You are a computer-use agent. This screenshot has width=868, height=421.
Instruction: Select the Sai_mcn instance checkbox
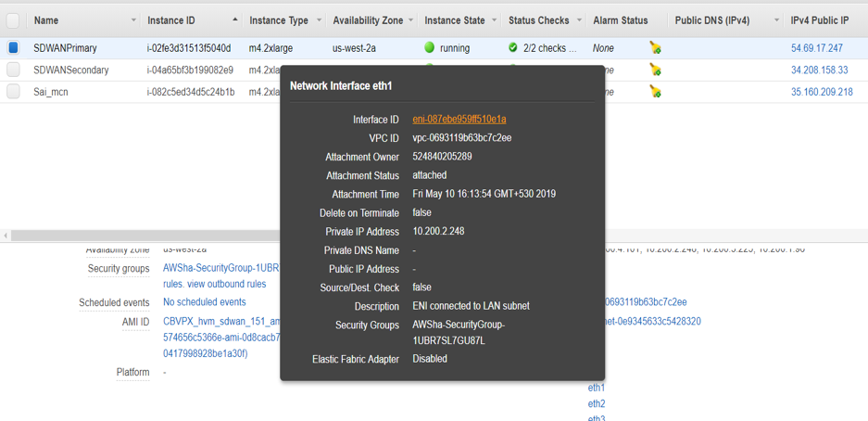click(x=13, y=92)
